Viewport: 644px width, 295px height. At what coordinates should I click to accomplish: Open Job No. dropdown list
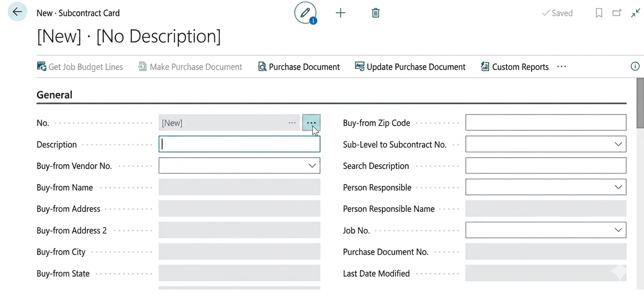[618, 230]
